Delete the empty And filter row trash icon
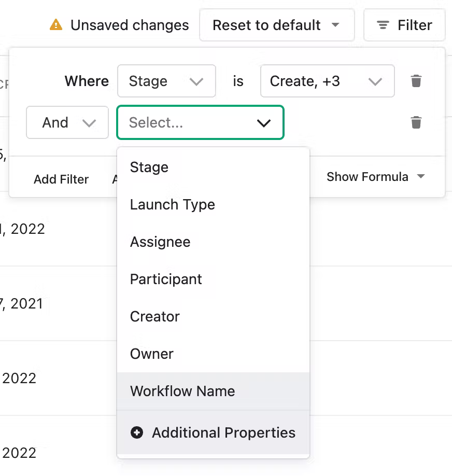Viewport: 452px width, 476px height. click(x=416, y=123)
